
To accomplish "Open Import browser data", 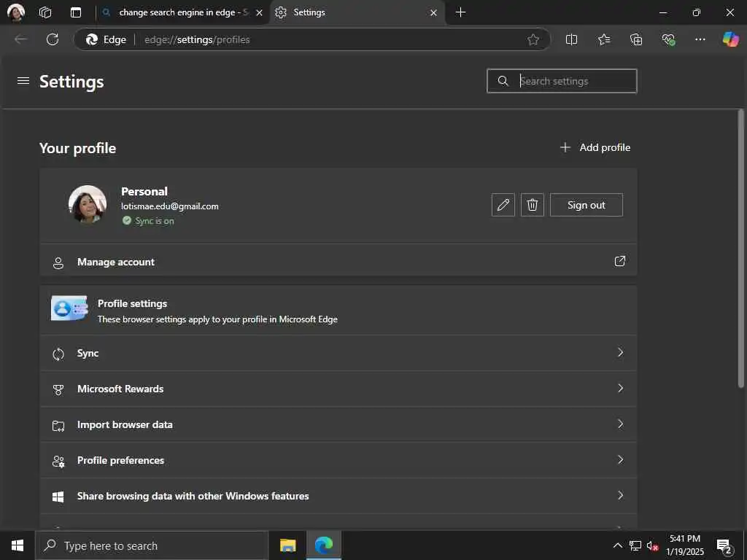I will point(338,425).
